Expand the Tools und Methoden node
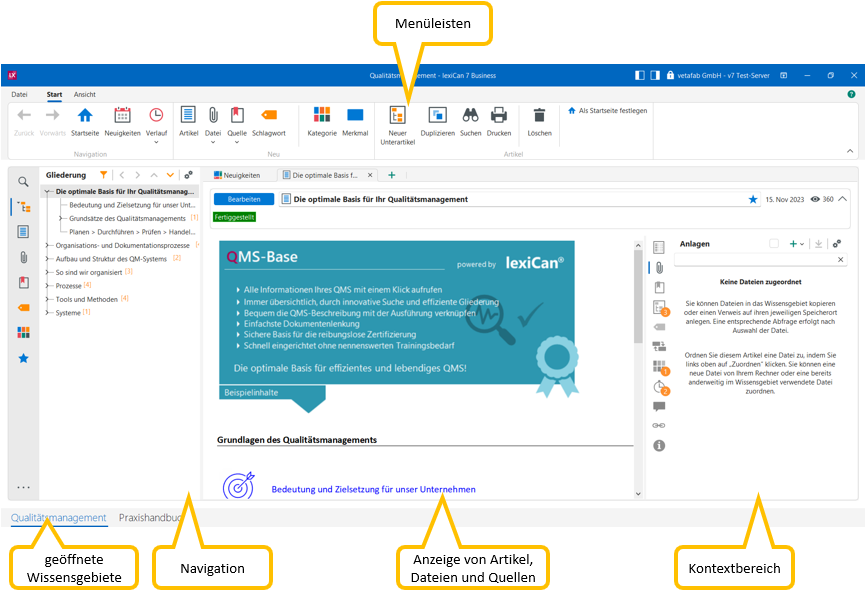Viewport: 865px width, 590px height. pyautogui.click(x=47, y=299)
